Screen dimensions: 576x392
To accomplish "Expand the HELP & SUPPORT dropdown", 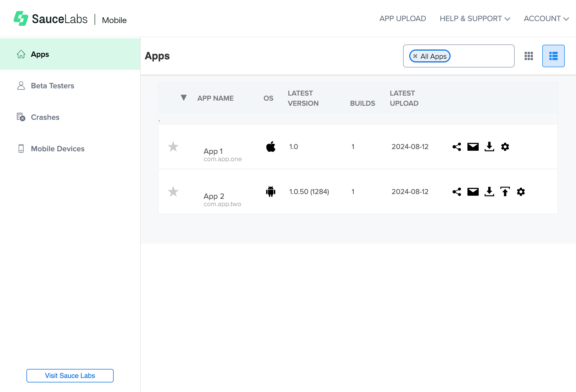I will [475, 18].
